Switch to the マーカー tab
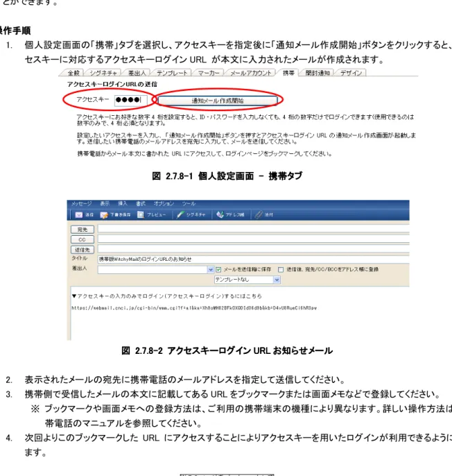The height and width of the screenshot is (476, 452). (209, 73)
